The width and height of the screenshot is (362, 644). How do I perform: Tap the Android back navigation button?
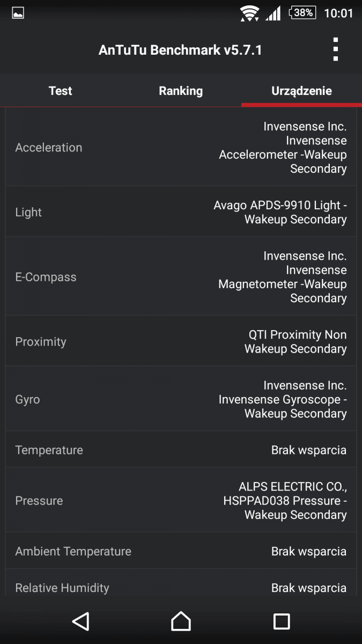[x=80, y=621]
